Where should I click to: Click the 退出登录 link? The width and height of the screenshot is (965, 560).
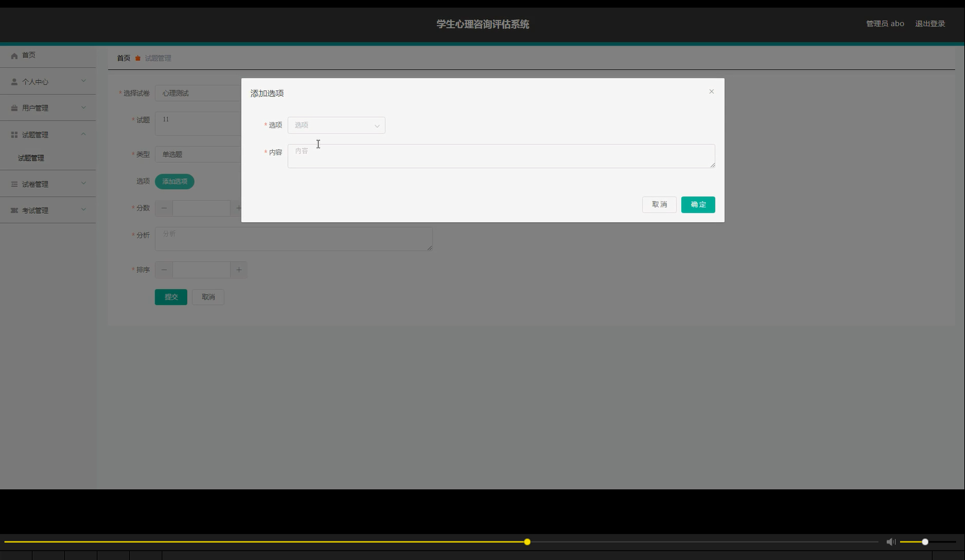coord(930,24)
